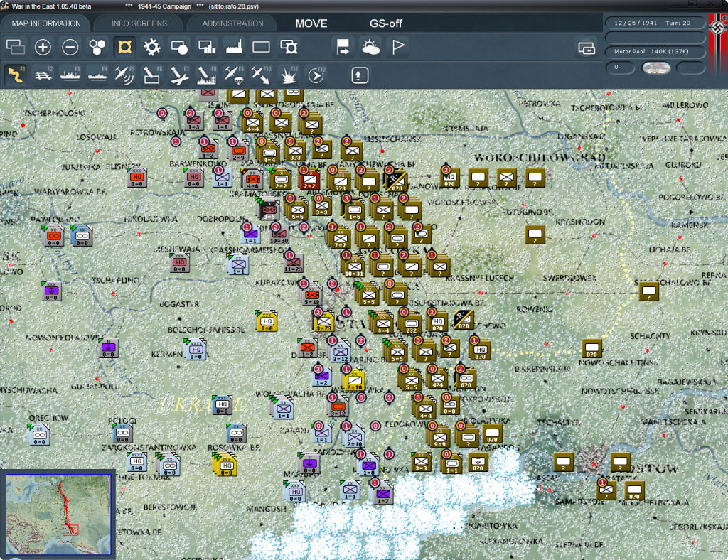
Task: Select Bomb City mode (F8) icon
Action: 207,75
